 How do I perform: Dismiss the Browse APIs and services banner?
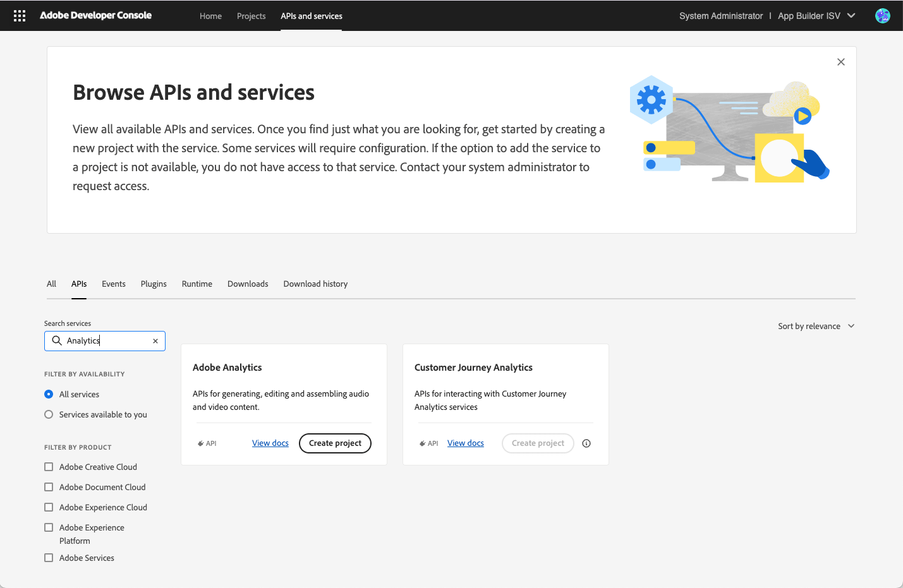coord(840,61)
